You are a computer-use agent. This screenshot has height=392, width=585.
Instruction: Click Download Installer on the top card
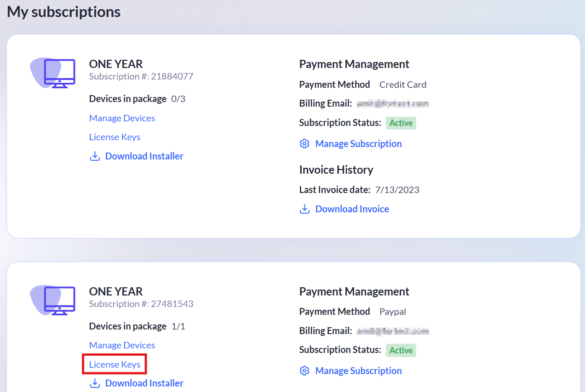pyautogui.click(x=144, y=156)
